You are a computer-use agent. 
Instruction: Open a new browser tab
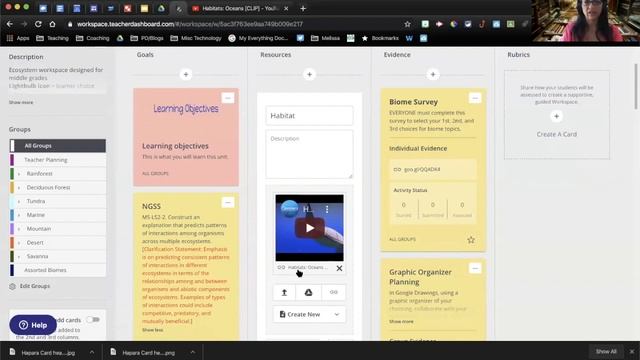click(x=303, y=8)
